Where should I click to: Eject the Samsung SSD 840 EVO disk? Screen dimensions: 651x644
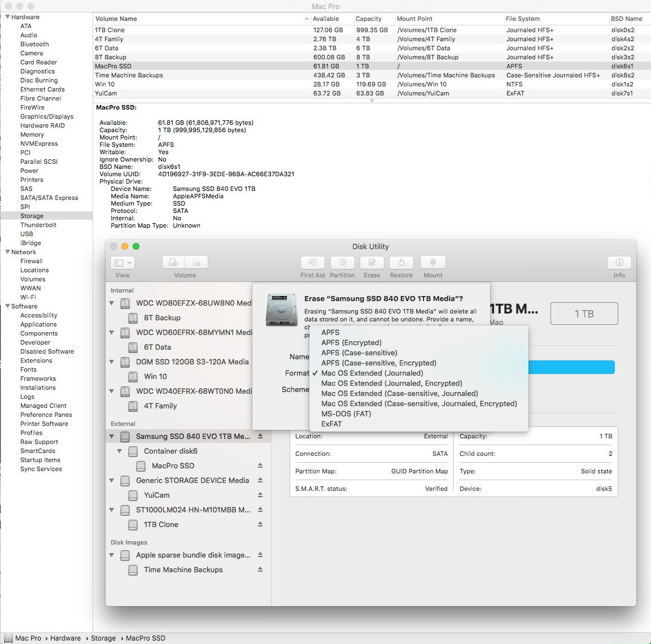(260, 436)
